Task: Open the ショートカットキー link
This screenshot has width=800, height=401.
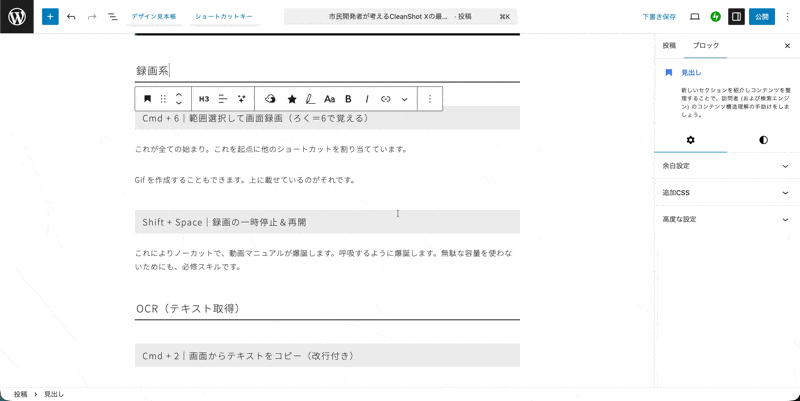Action: 224,16
